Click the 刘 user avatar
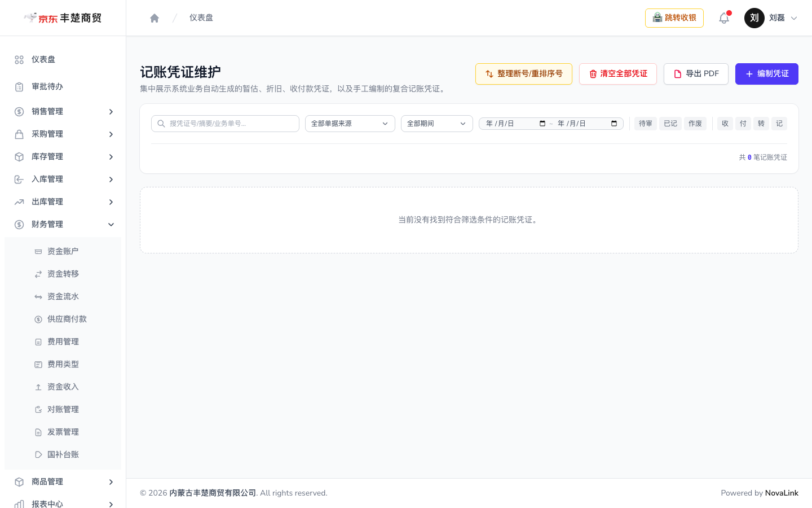The width and height of the screenshot is (812, 508). pyautogui.click(x=754, y=18)
